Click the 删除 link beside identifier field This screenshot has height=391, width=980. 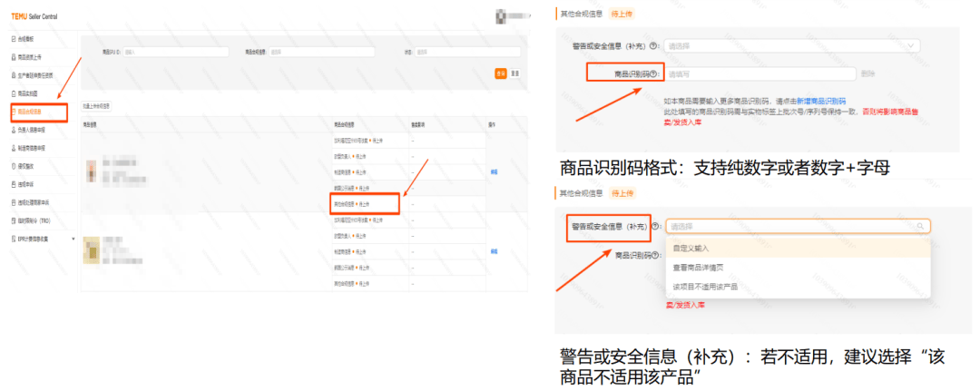point(868,73)
